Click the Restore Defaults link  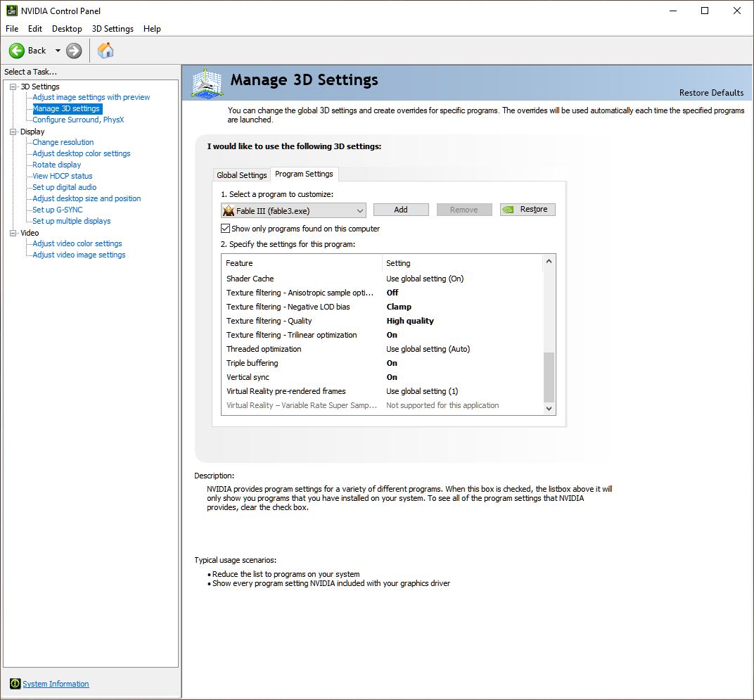point(711,93)
